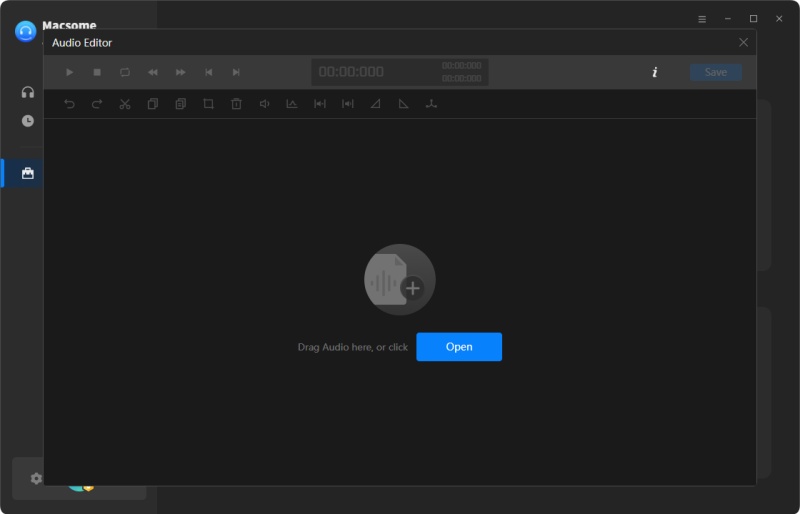The width and height of the screenshot is (800, 514).
Task: Open the info 'i' icon
Action: pos(655,72)
